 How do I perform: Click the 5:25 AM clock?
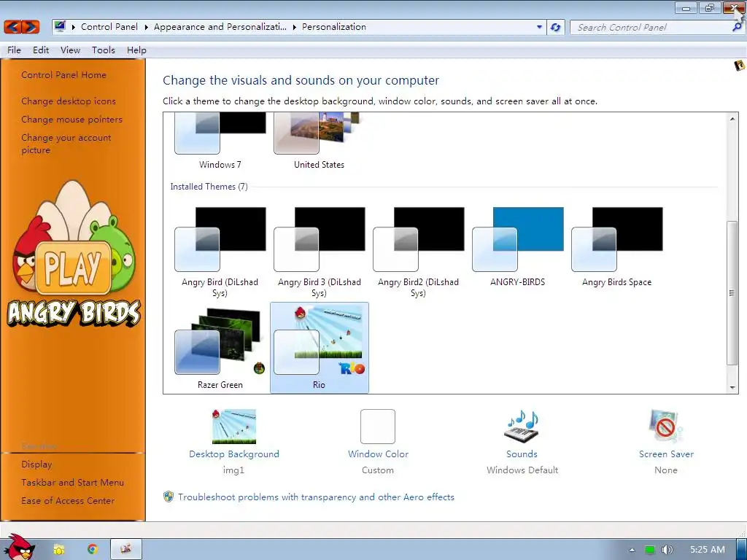pos(708,550)
